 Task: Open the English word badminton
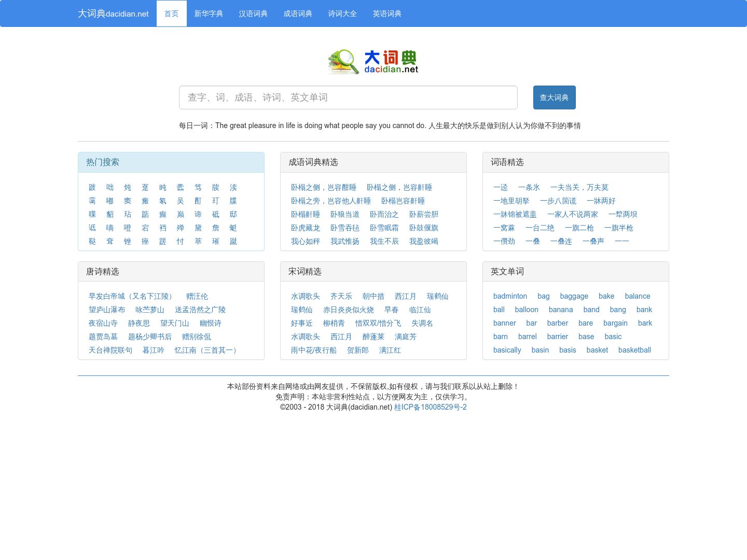coord(510,296)
